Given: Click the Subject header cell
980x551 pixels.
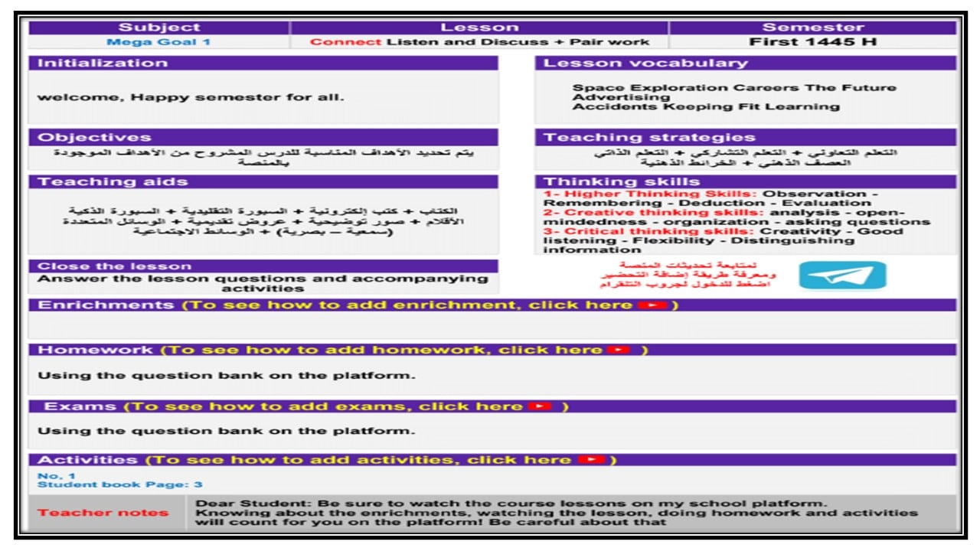Looking at the screenshot, I should tap(159, 28).
